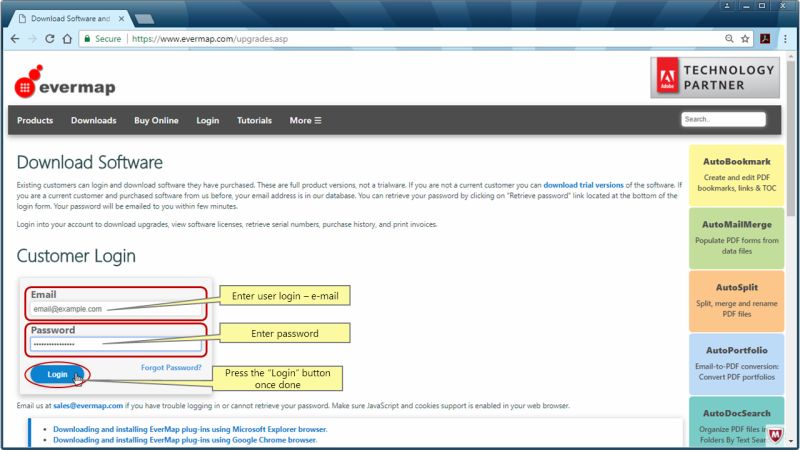Viewport: 800px width, 450px height.
Task: Click the Password input field
Action: (116, 344)
